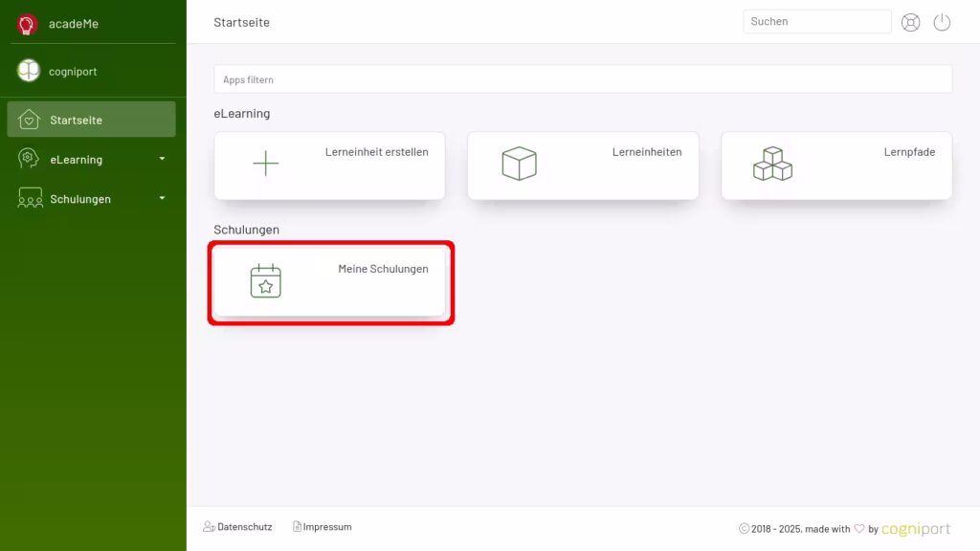Select Startseite in the sidebar menu
The height and width of the screenshot is (551, 980).
(x=77, y=121)
